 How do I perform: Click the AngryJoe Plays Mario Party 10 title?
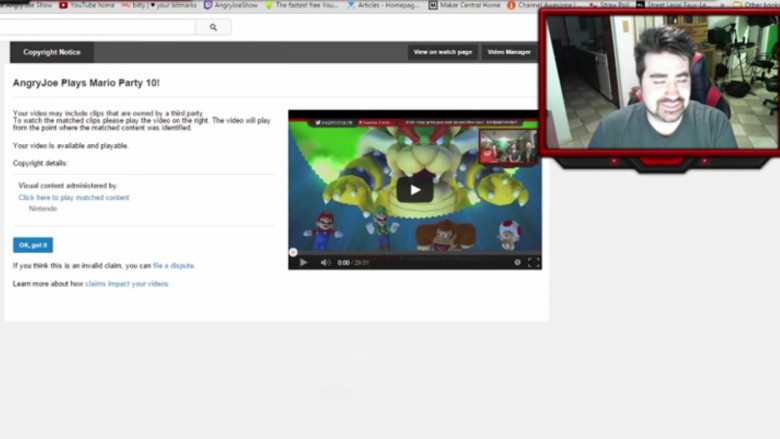click(86, 83)
